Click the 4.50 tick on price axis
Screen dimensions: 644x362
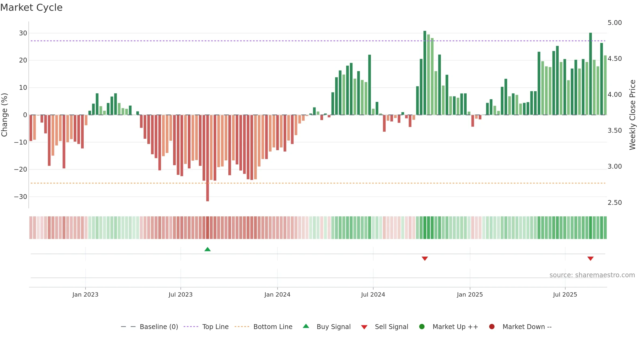(615, 59)
